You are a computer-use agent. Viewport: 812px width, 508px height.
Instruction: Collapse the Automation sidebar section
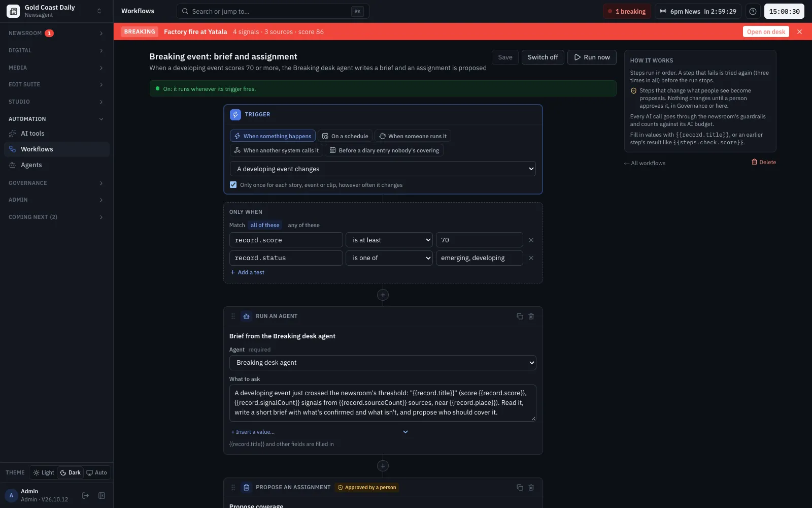[56, 119]
